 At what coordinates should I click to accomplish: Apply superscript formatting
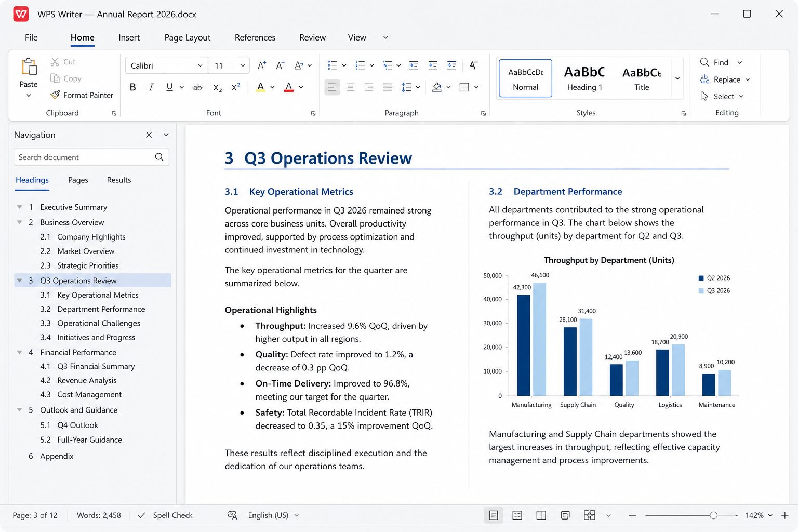click(236, 87)
